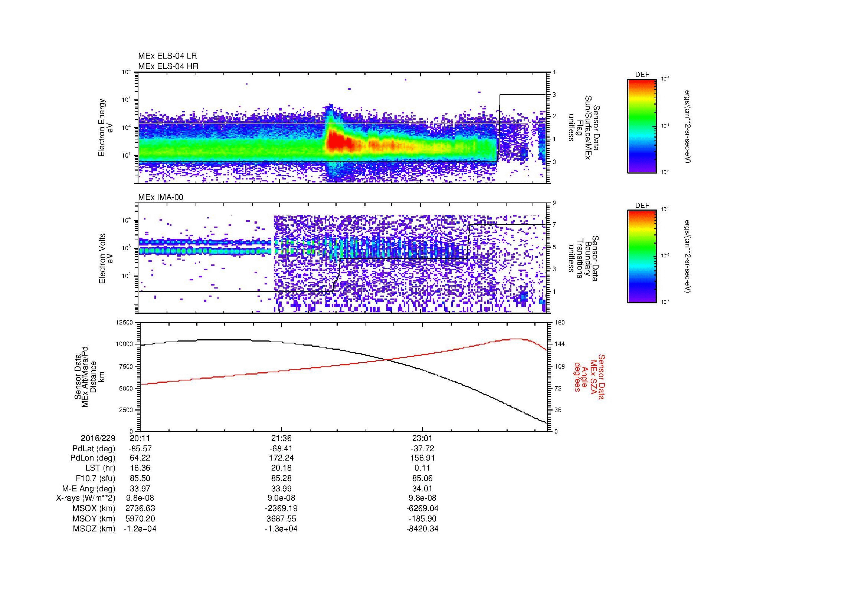This screenshot has height=613, width=868.
Task: Click the 'F10.7 (sfu)' row label
Action: coord(95,478)
